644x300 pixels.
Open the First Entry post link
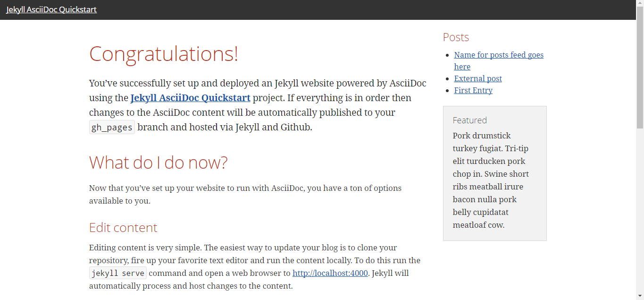473,90
